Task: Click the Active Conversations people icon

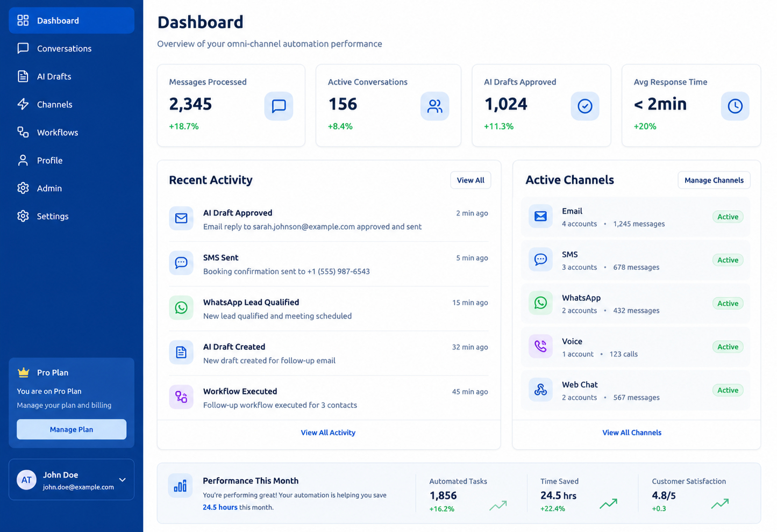Action: point(434,106)
